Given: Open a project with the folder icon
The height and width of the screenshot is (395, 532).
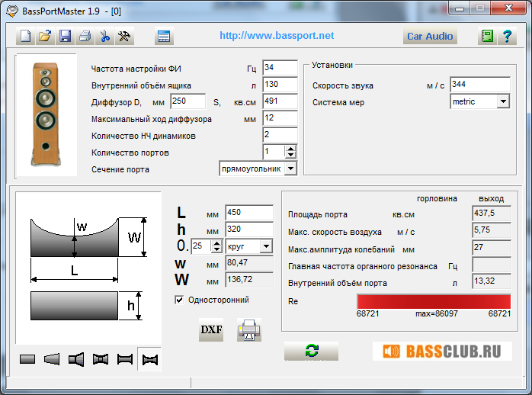Looking at the screenshot, I should [45, 36].
